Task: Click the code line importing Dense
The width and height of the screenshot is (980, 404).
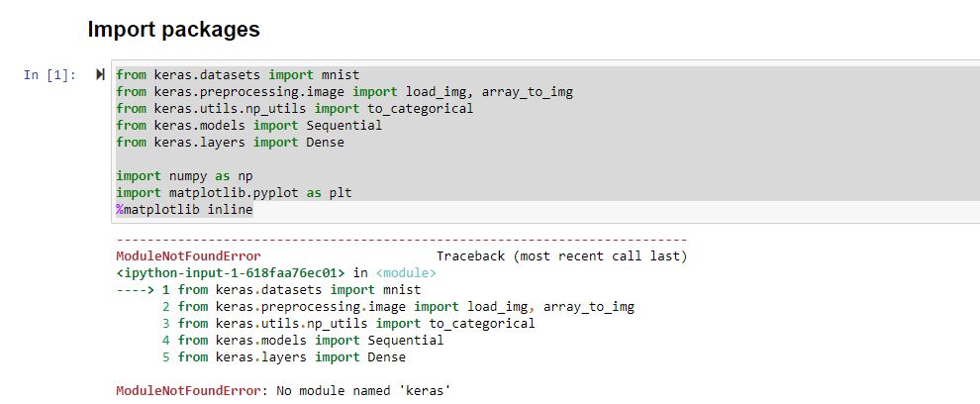Action: [x=230, y=143]
